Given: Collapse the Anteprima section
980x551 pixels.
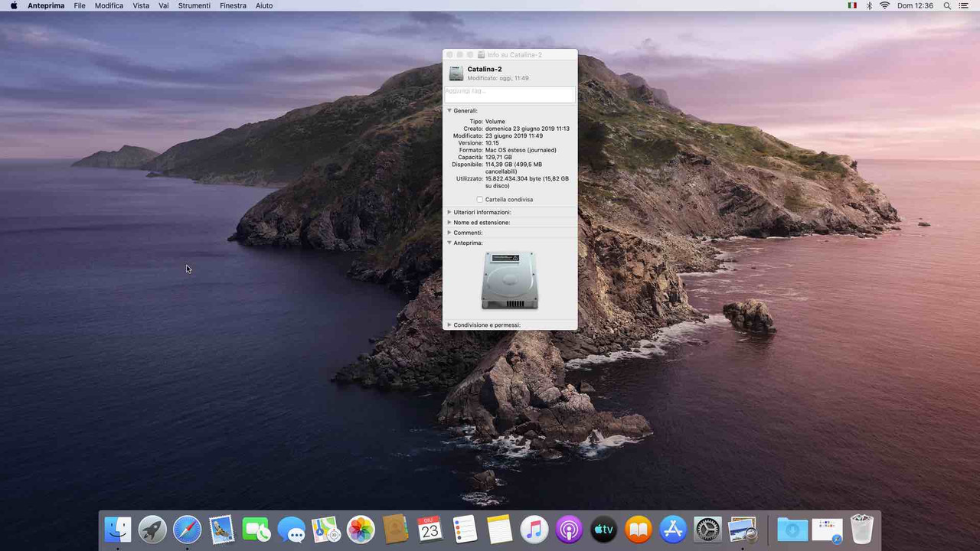Looking at the screenshot, I should [x=449, y=243].
